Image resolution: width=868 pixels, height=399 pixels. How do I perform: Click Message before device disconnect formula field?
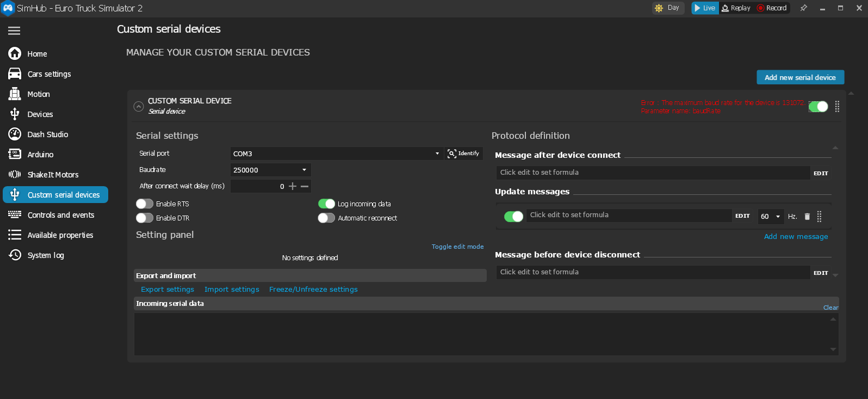(653, 272)
